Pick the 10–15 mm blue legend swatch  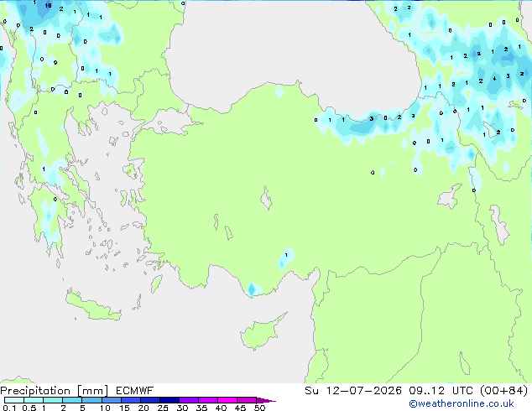[x=111, y=400]
